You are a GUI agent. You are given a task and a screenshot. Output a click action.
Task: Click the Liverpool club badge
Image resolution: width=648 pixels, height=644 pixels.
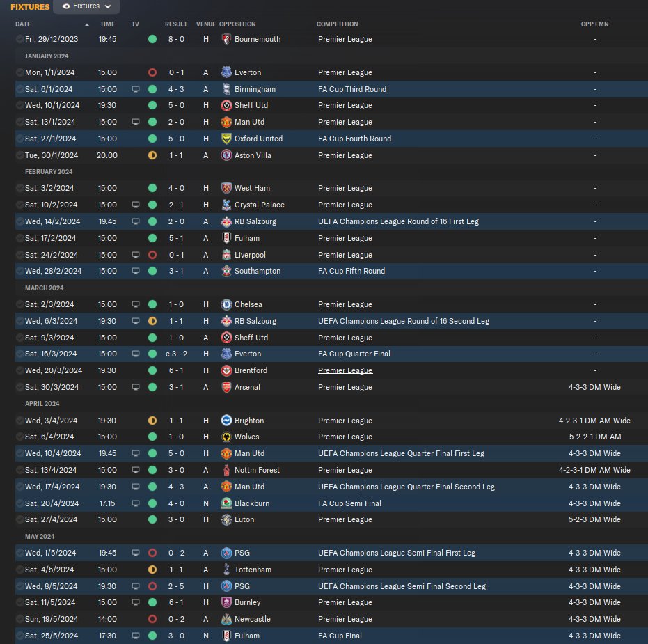click(226, 255)
